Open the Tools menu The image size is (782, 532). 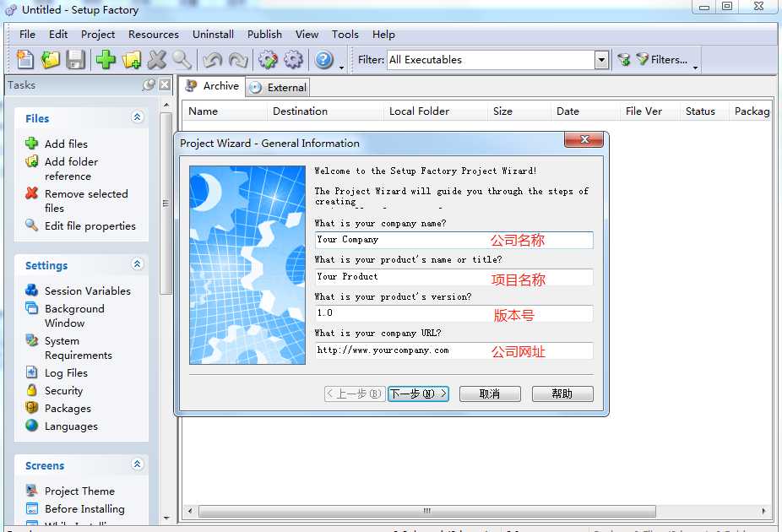345,35
